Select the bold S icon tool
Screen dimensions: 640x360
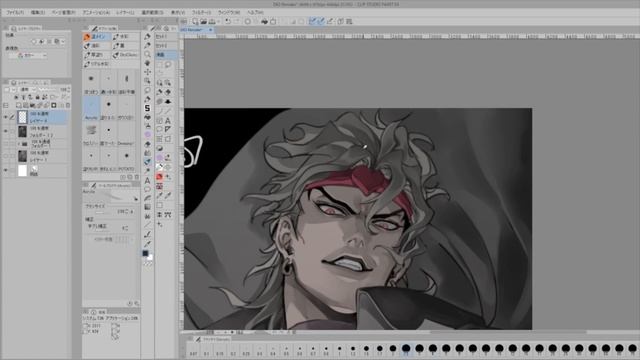[x=147, y=108]
